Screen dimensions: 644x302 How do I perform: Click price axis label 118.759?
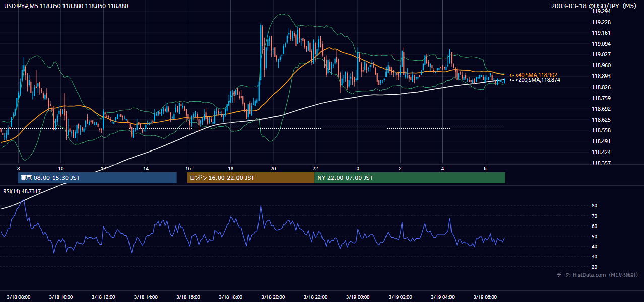[601, 98]
